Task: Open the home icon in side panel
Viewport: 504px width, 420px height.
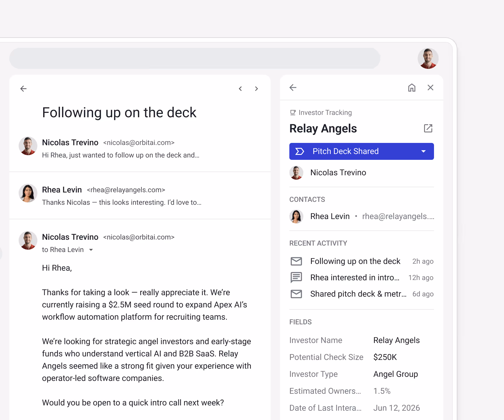Action: 412,87
